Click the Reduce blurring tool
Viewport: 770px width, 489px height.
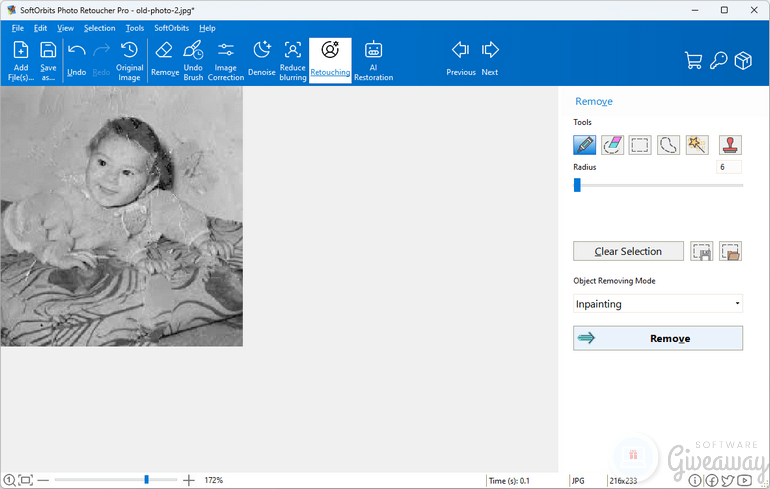click(x=293, y=60)
